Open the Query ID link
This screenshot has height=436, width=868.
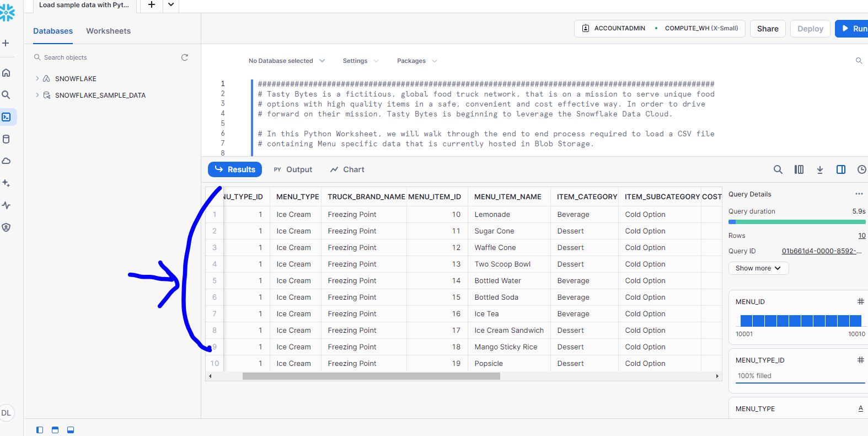click(x=821, y=251)
